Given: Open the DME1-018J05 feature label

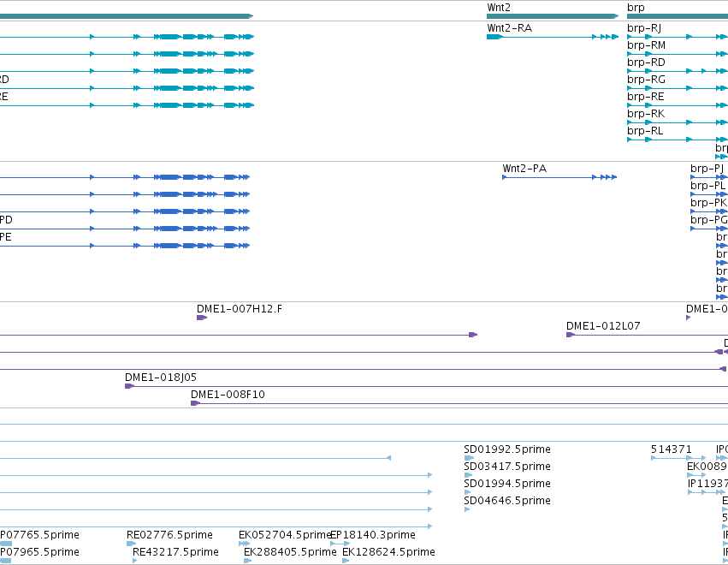Looking at the screenshot, I should pos(161,378).
